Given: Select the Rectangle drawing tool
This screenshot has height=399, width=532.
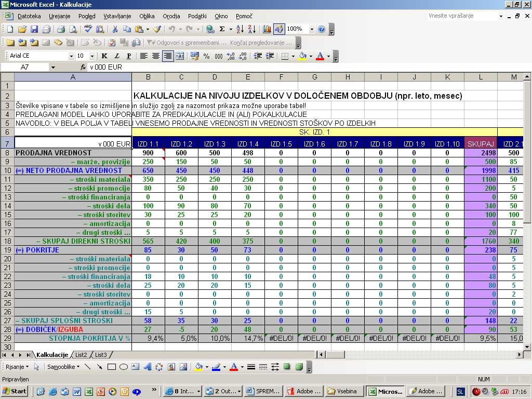Looking at the screenshot, I should 111,367.
